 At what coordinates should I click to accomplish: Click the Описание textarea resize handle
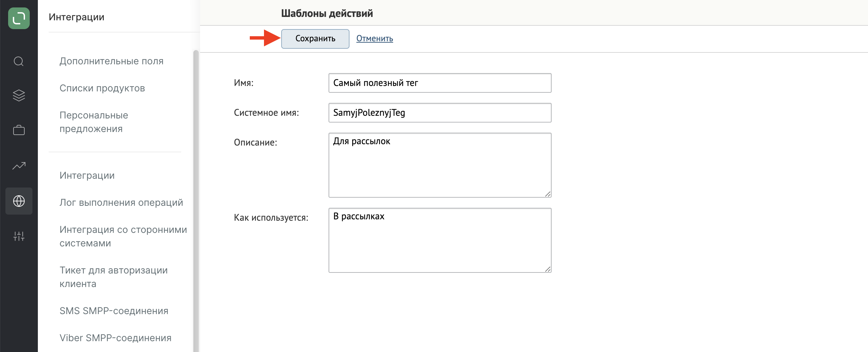548,194
